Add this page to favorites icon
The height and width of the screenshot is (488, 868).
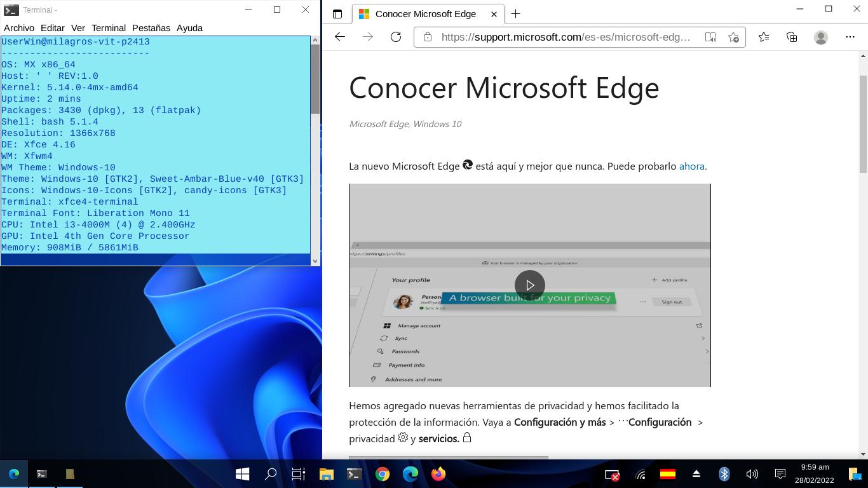pyautogui.click(x=733, y=37)
